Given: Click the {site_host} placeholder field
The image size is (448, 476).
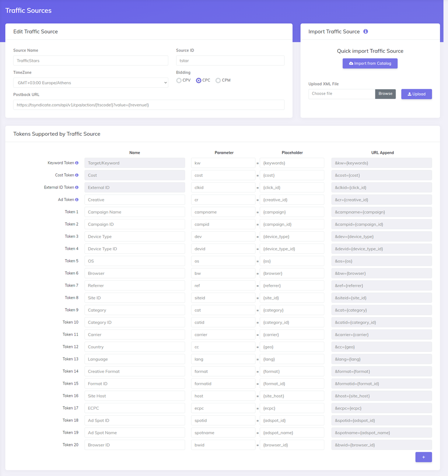Looking at the screenshot, I should point(292,396).
